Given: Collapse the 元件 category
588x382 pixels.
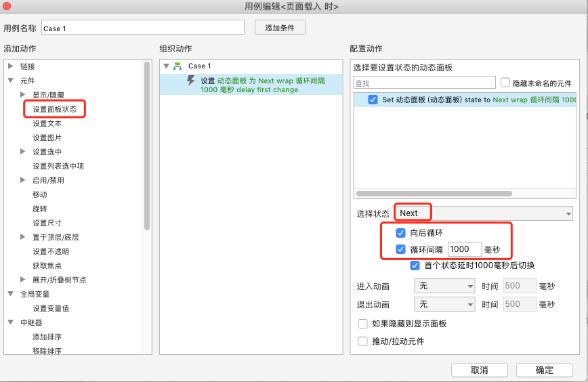Looking at the screenshot, I should 11,80.
